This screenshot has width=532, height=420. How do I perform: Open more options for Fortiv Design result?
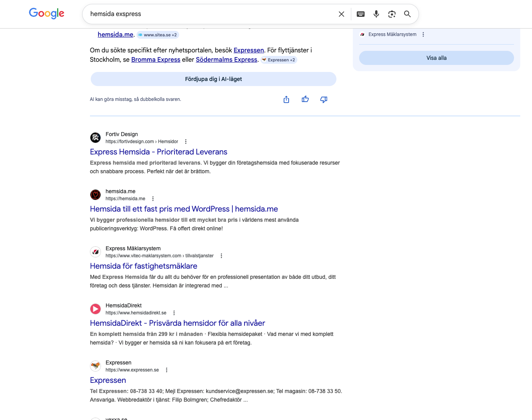[x=186, y=142]
